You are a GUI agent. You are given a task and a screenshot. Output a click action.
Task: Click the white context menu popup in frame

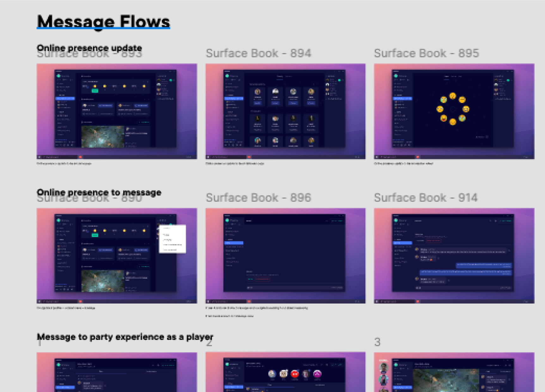172,239
